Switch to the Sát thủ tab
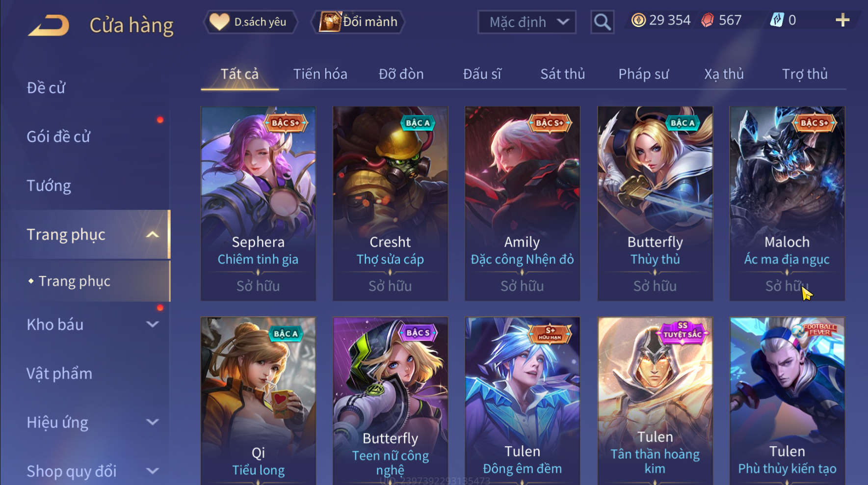This screenshot has width=868, height=485. [562, 74]
